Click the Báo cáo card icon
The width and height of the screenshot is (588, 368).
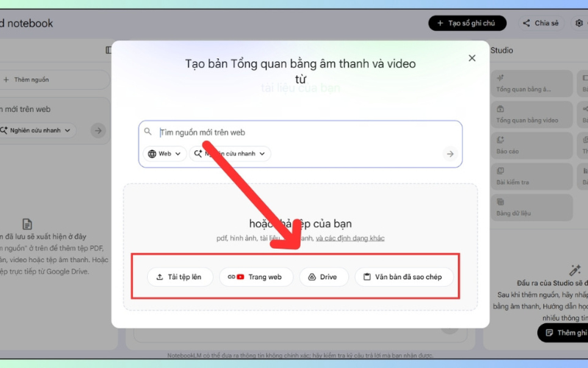tap(501, 140)
